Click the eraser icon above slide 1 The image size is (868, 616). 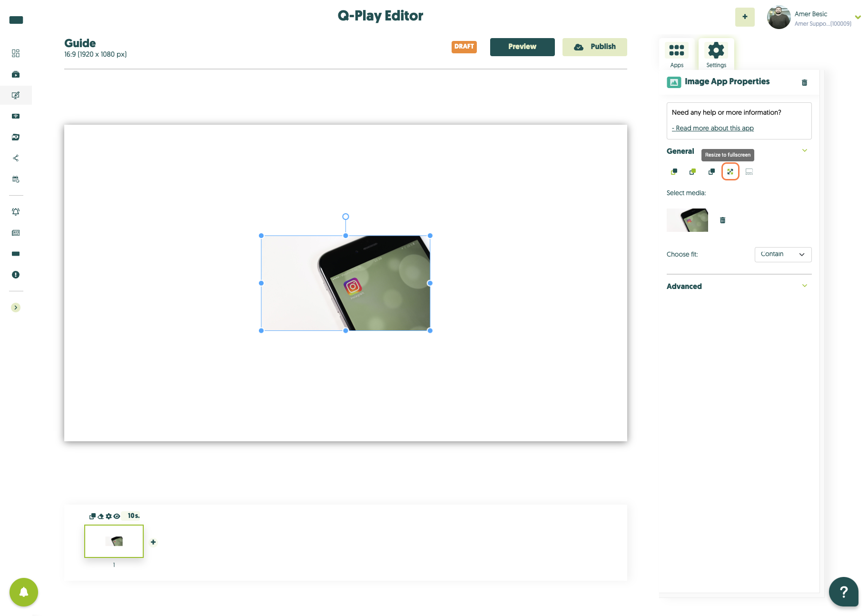100,516
